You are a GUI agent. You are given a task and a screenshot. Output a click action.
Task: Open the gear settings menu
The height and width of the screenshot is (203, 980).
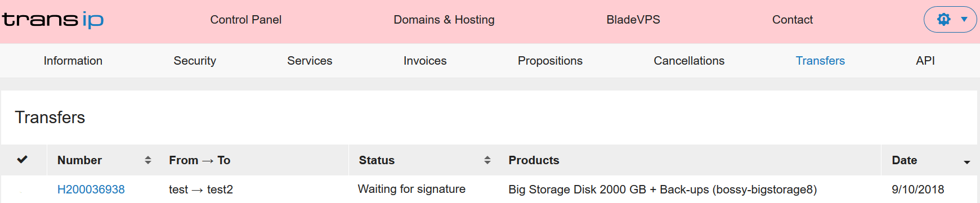(944, 20)
